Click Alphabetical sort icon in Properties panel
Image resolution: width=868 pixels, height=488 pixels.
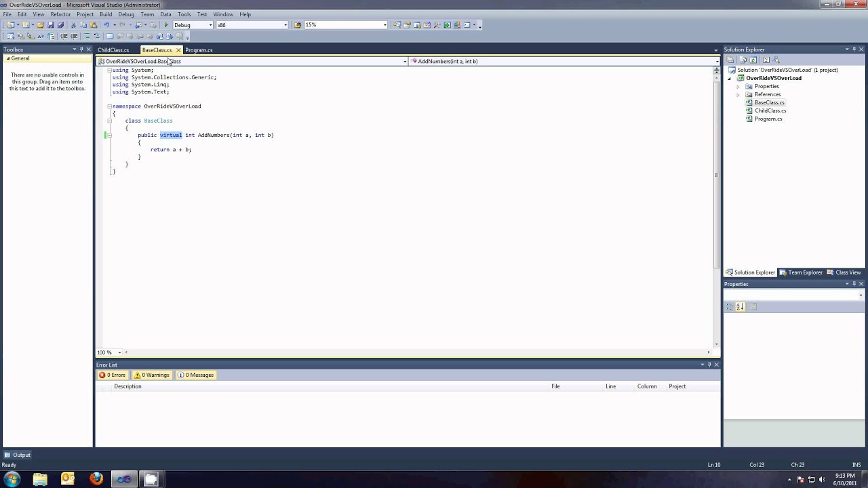[740, 307]
